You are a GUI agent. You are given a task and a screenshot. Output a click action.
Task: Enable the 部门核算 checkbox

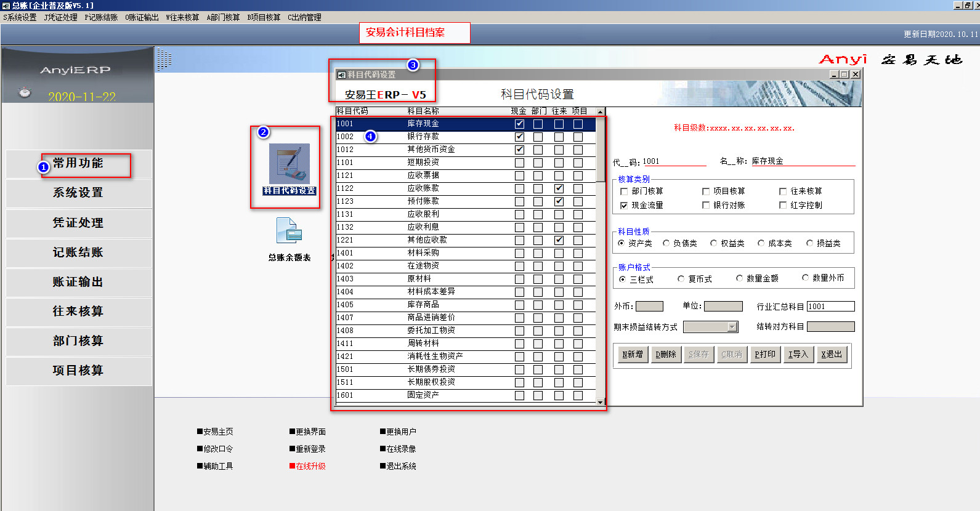point(624,191)
